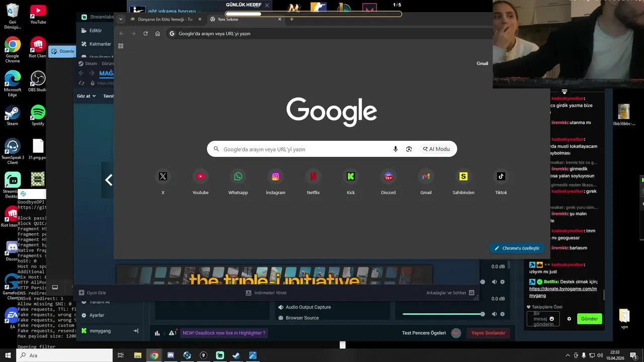Open the Streamlabs performance stats bar-chart icon

[x=157, y=333]
